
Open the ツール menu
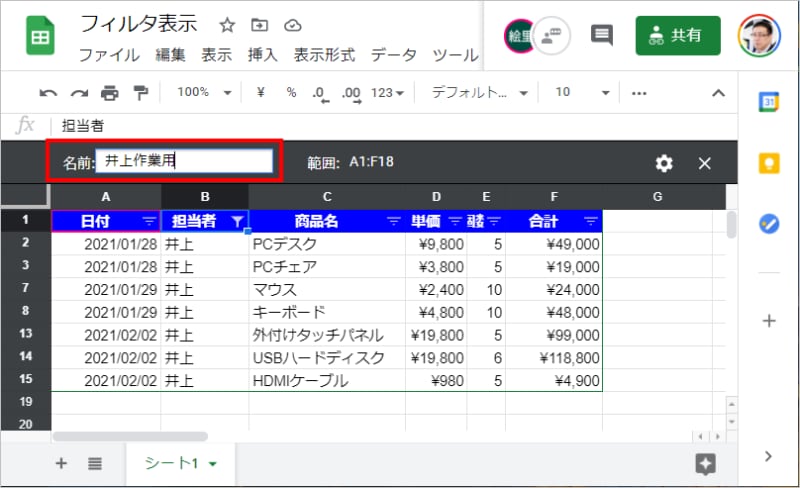455,55
